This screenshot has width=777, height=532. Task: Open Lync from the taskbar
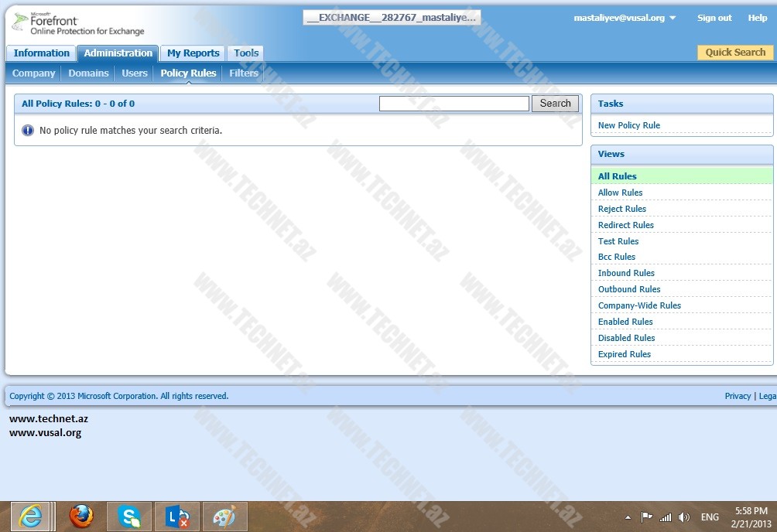click(x=177, y=517)
